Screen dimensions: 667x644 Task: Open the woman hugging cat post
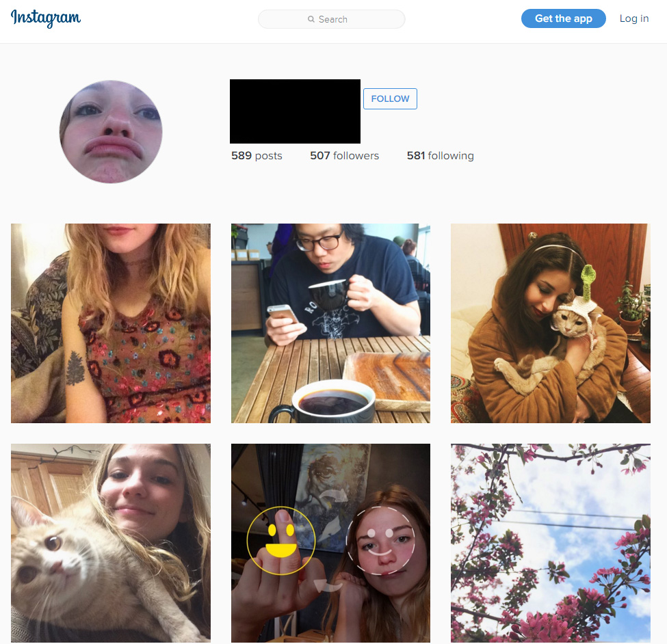pyautogui.click(x=551, y=323)
